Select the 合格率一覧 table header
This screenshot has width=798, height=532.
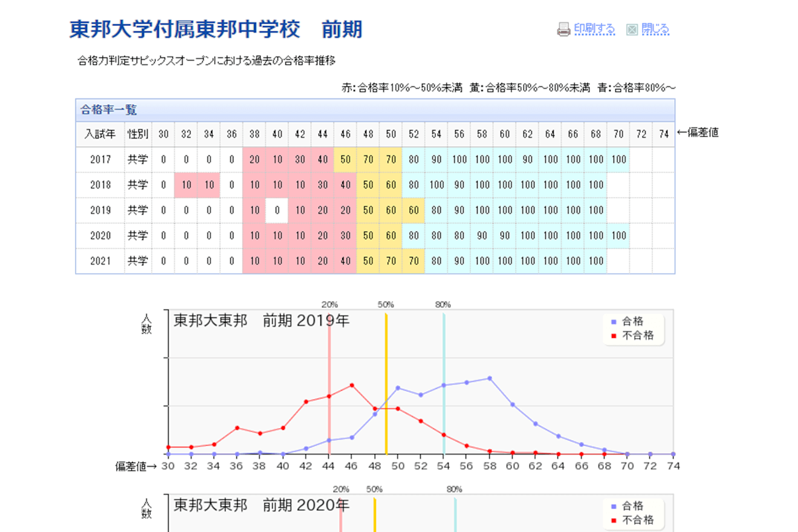pos(375,110)
